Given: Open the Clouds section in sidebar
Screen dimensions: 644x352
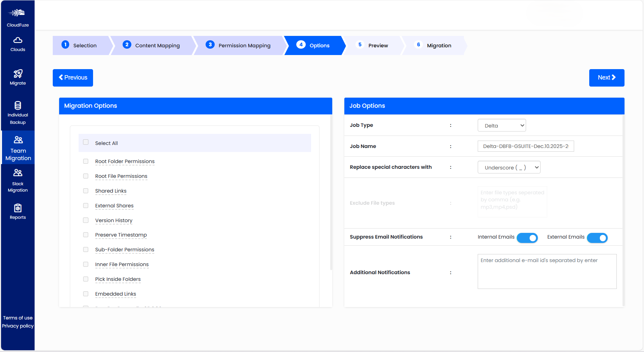Looking at the screenshot, I should tap(17, 45).
